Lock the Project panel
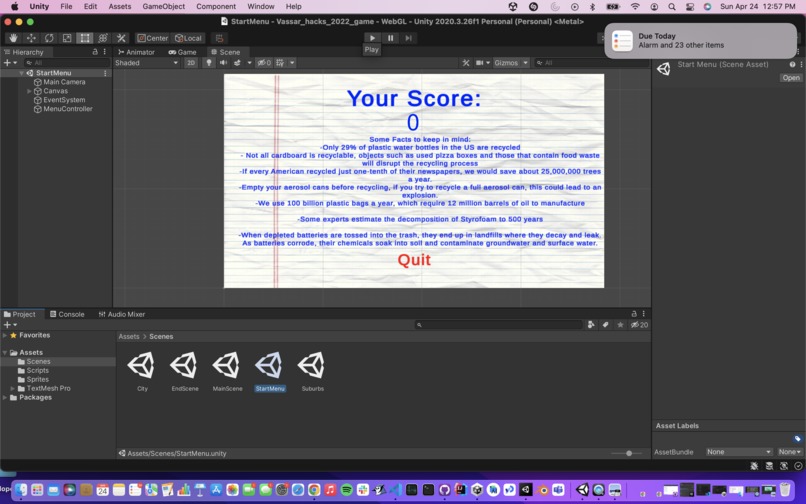Viewport: 806px width, 504px height. coord(634,314)
